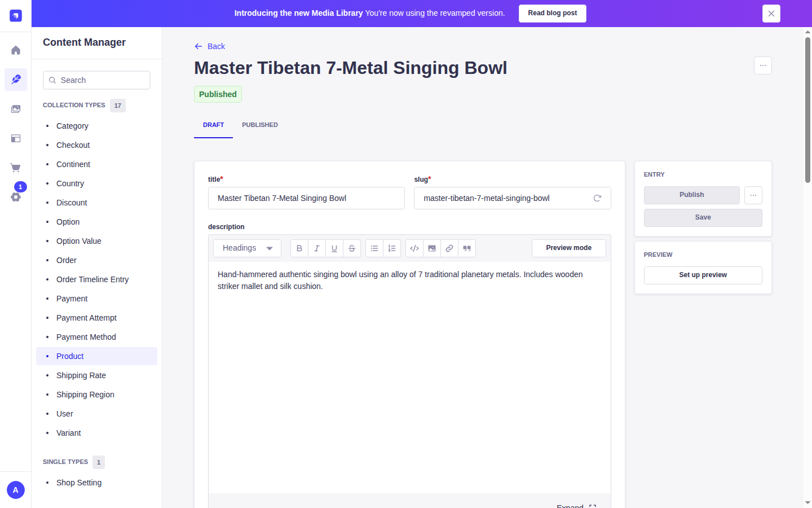Switch to the PUBLISHED tab
812x508 pixels.
(260, 125)
